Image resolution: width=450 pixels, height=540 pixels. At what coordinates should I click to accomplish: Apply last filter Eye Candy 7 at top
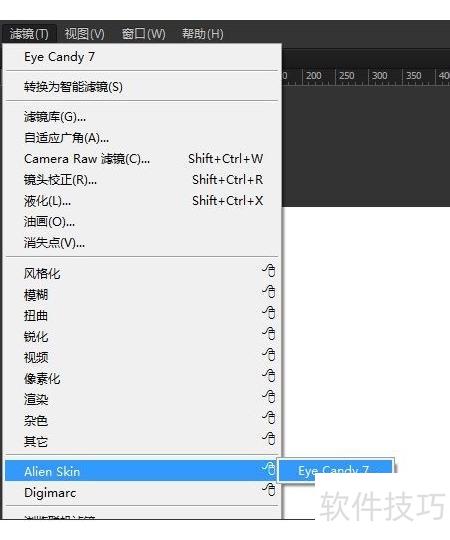pos(142,57)
